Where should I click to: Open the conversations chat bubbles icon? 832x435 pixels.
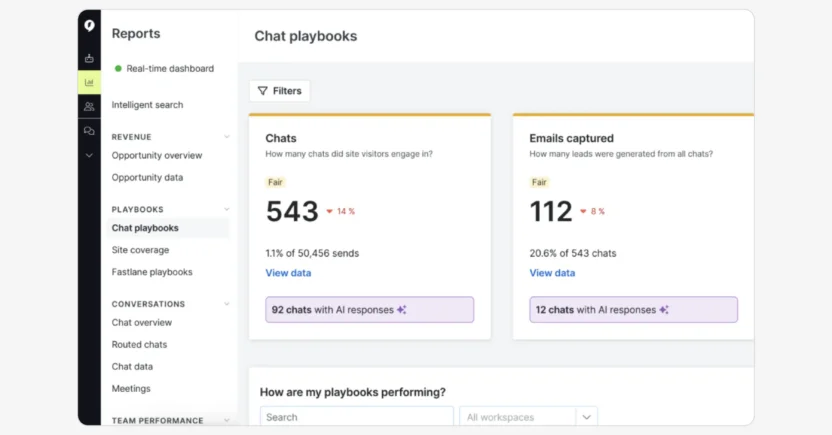[x=89, y=131]
